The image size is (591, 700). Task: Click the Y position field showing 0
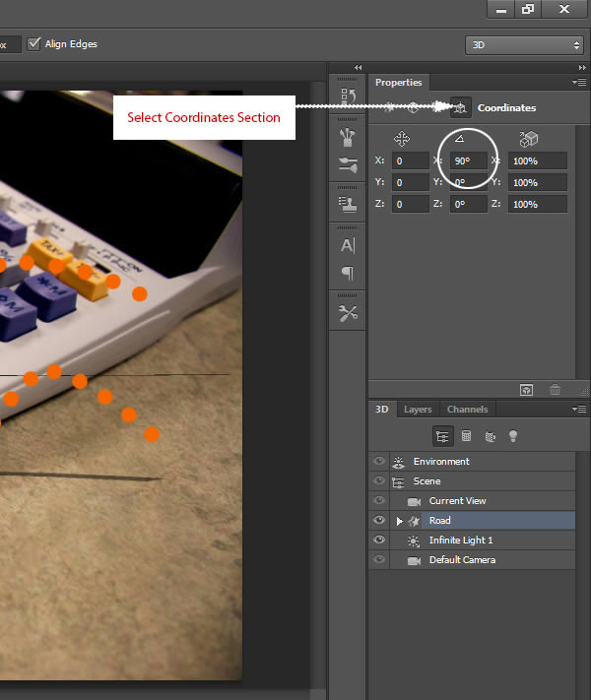(410, 182)
